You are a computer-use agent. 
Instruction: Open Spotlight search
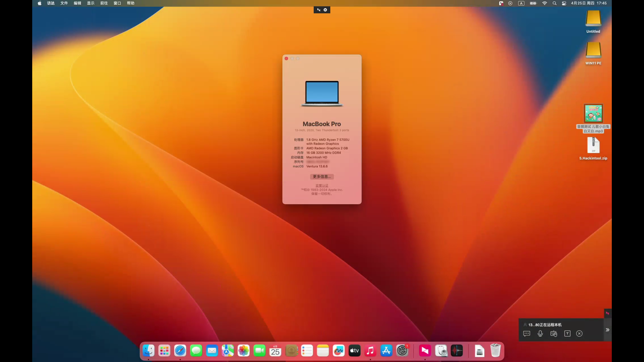coord(554,3)
